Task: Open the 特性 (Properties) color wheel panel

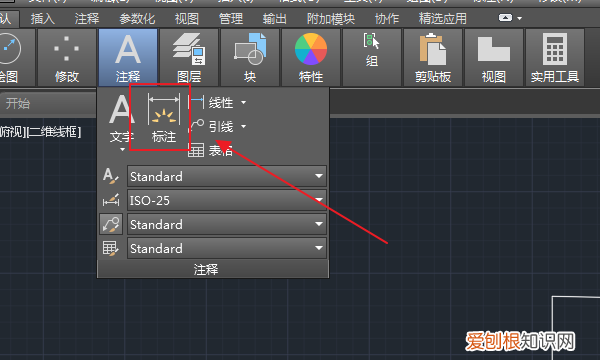Action: (311, 57)
